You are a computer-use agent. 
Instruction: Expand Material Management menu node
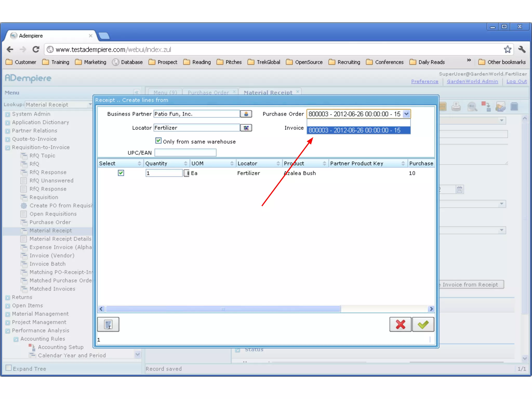(8, 314)
